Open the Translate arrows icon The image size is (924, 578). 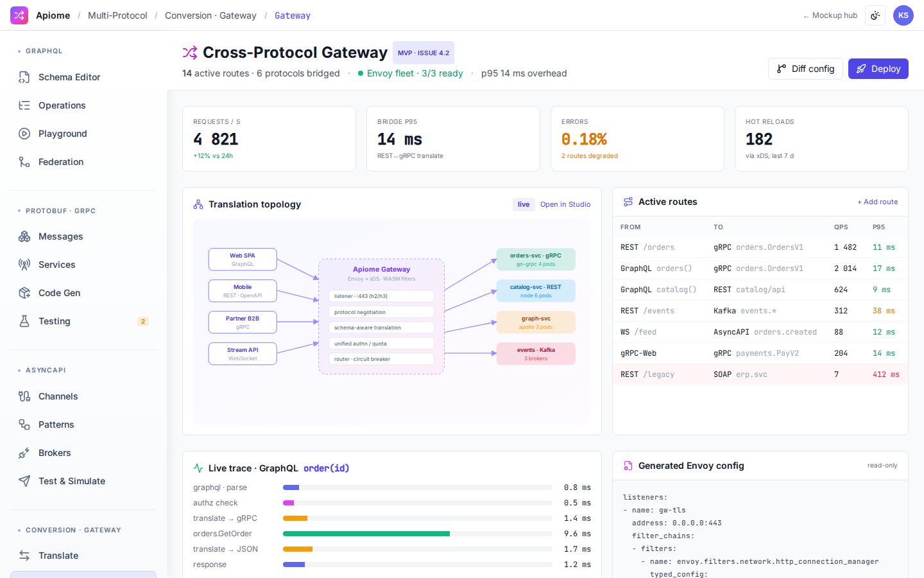24,556
